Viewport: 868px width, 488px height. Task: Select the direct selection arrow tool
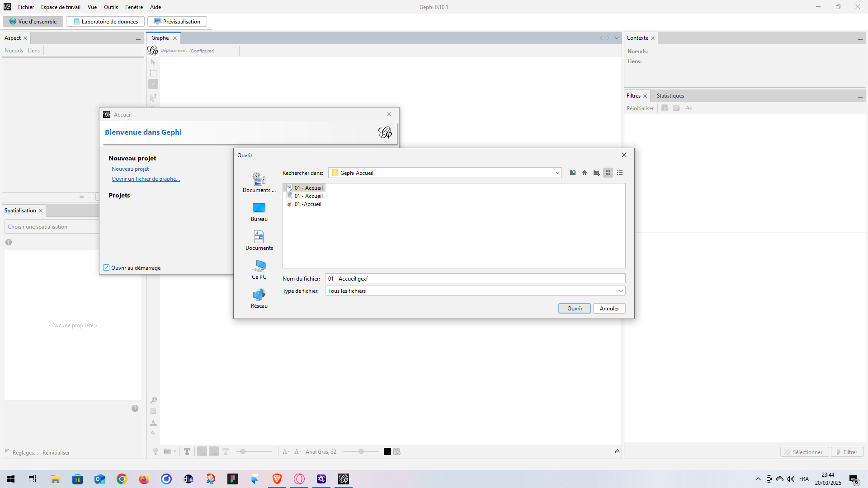pos(153,62)
